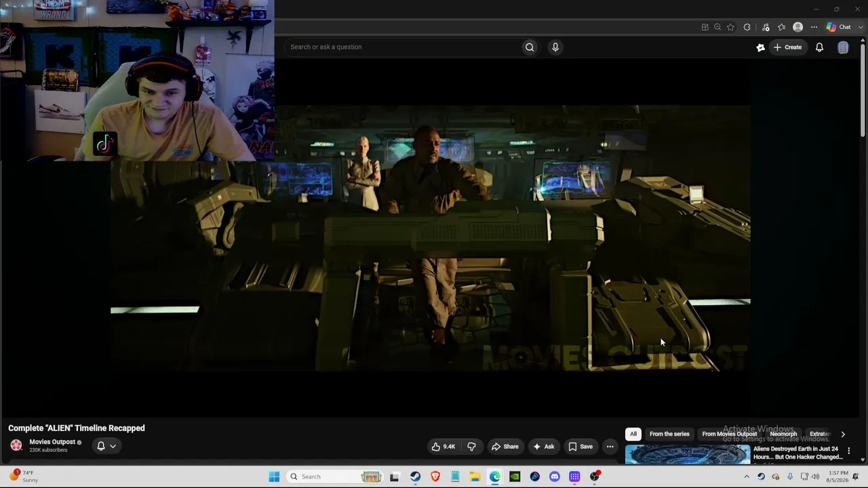Open the browser split screen icon
This screenshot has height=488, width=868.
pos(705,27)
